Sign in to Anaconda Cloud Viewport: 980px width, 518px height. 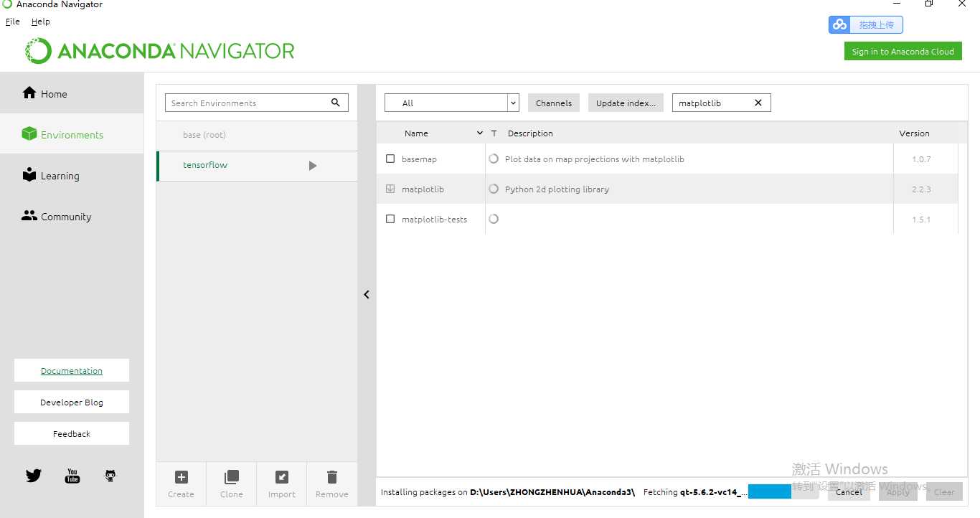[x=903, y=51]
